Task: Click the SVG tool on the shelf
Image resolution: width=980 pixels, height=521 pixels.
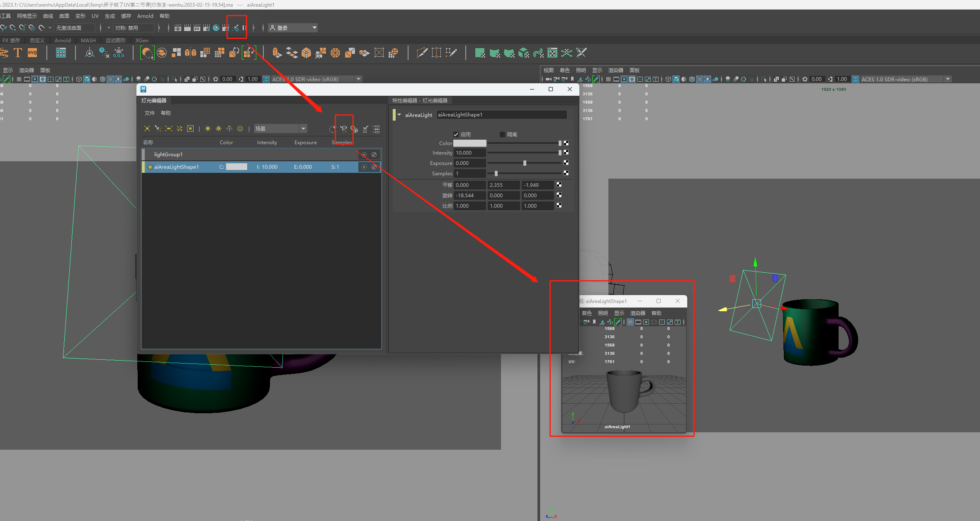Action: 32,53
